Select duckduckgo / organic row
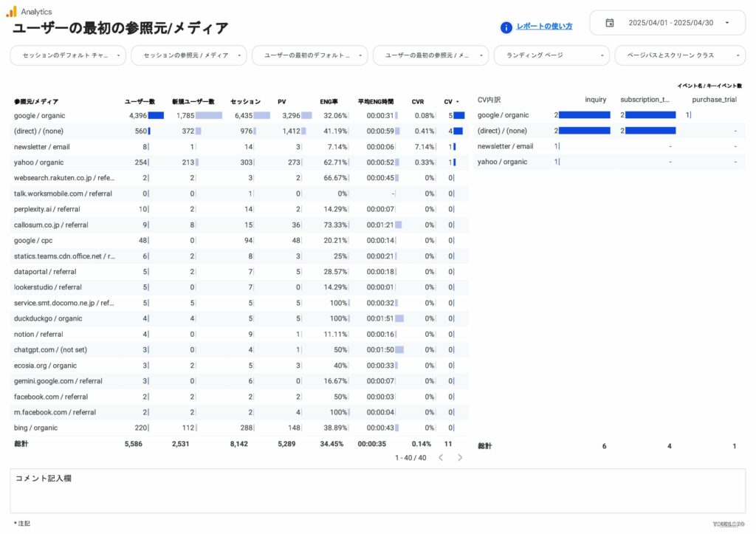756x534 pixels. pyautogui.click(x=240, y=318)
